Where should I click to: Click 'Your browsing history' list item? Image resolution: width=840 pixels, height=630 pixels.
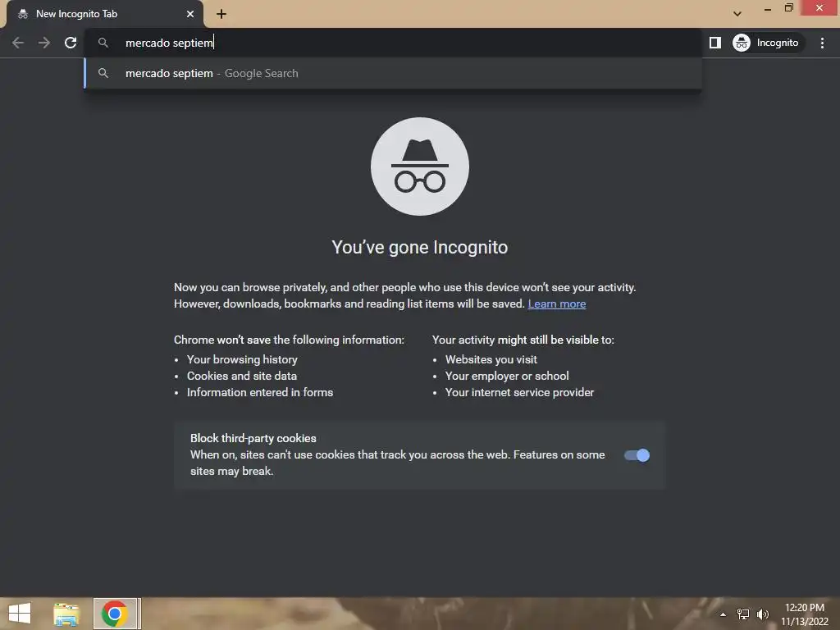pyautogui.click(x=242, y=359)
